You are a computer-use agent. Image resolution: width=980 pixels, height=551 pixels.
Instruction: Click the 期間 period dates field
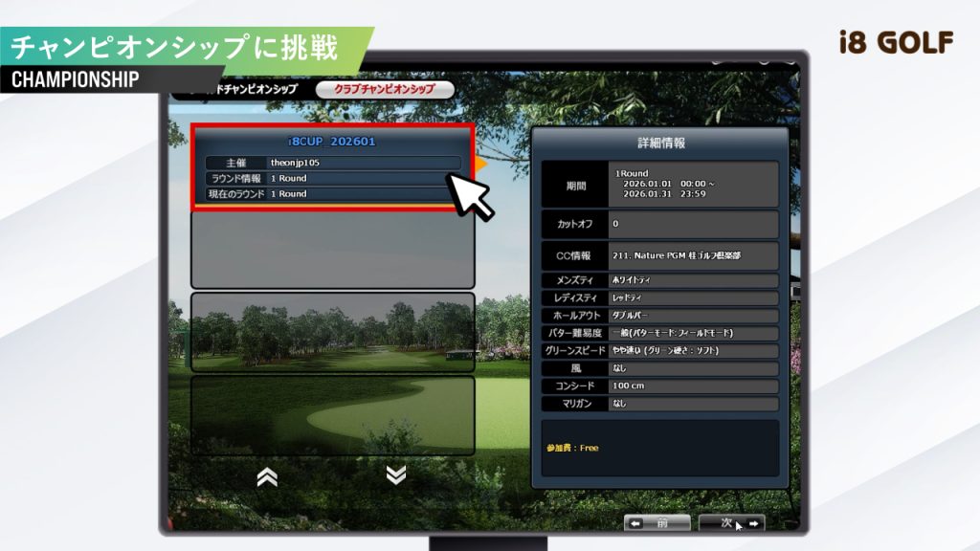click(692, 184)
